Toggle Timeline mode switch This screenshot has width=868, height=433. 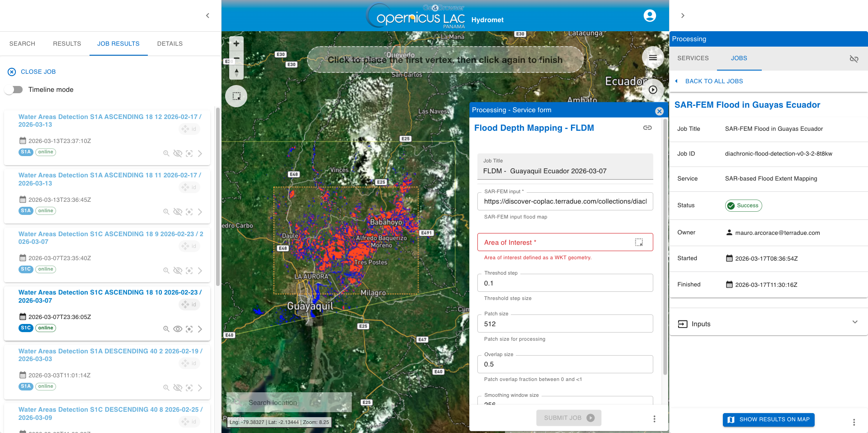click(x=14, y=90)
